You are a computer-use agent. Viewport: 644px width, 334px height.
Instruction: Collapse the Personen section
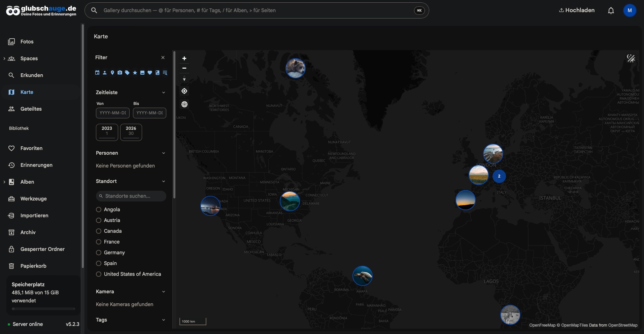point(164,153)
